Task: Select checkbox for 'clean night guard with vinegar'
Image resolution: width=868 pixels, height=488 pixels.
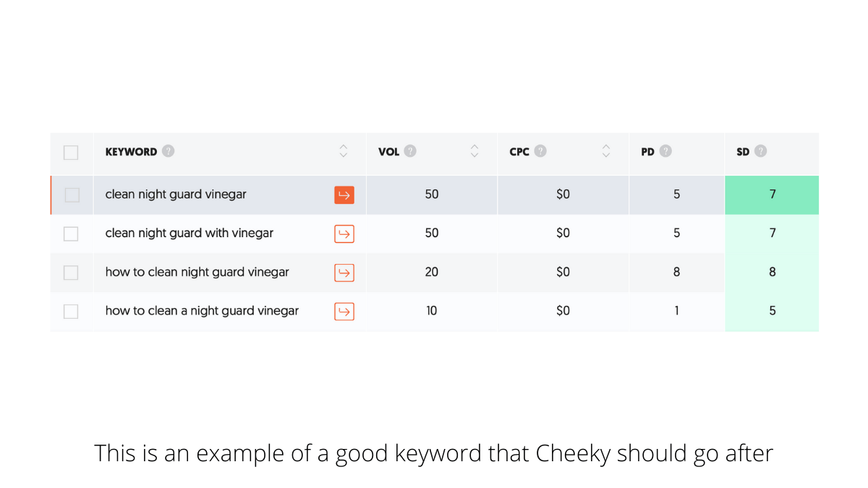Action: pos(71,234)
